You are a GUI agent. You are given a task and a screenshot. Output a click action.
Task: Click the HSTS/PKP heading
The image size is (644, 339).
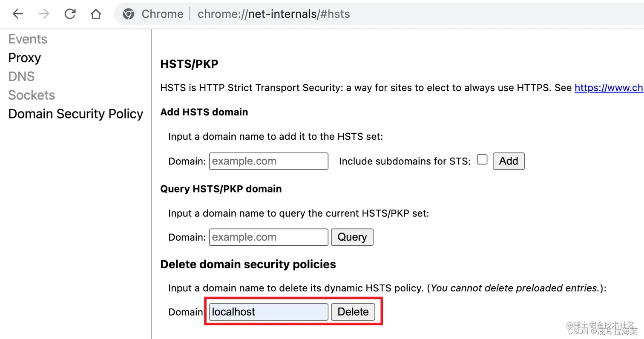tap(189, 64)
